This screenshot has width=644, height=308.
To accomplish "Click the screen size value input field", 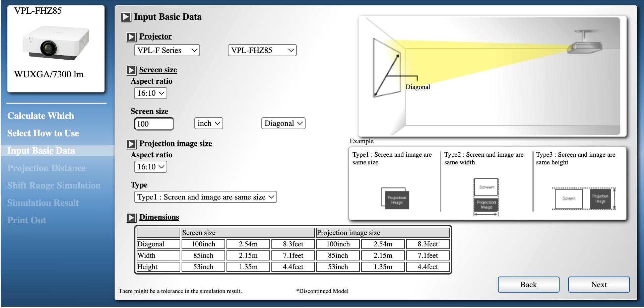I will tap(154, 124).
